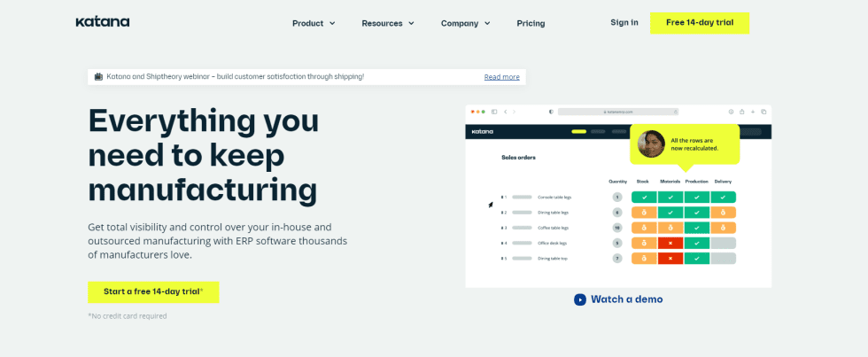Click the avatar photo in the yellow bubble

tap(651, 144)
